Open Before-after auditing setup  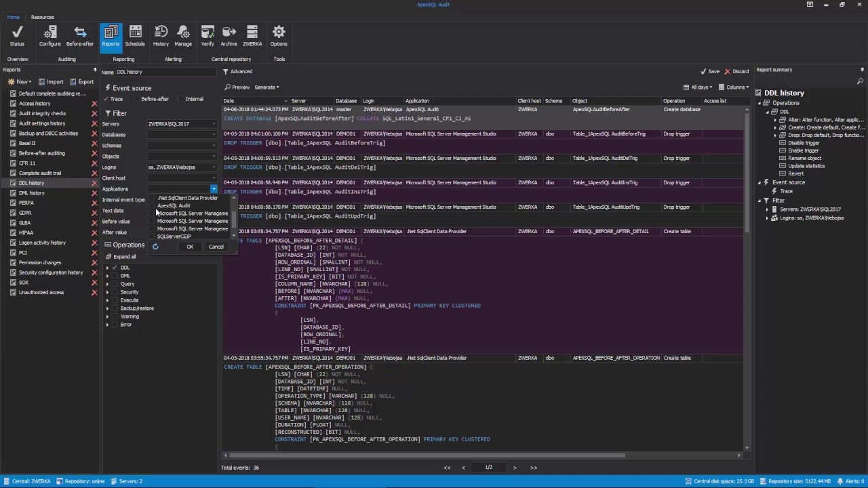(x=80, y=36)
